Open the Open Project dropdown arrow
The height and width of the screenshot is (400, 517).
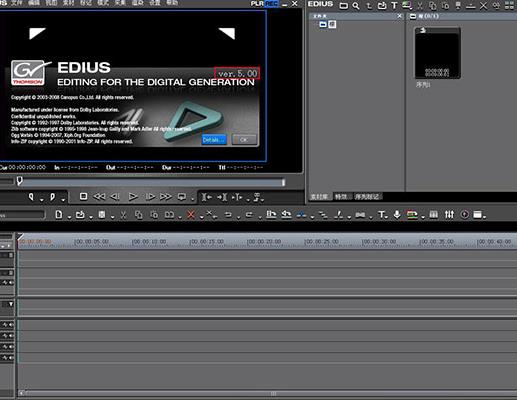tap(91, 217)
